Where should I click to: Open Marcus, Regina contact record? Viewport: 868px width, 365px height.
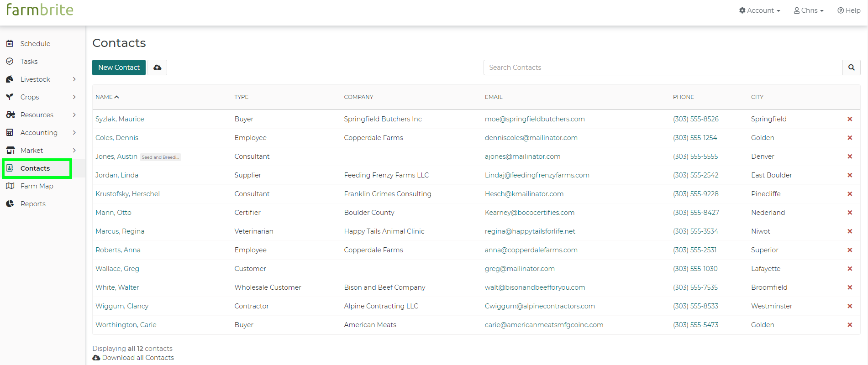click(120, 231)
